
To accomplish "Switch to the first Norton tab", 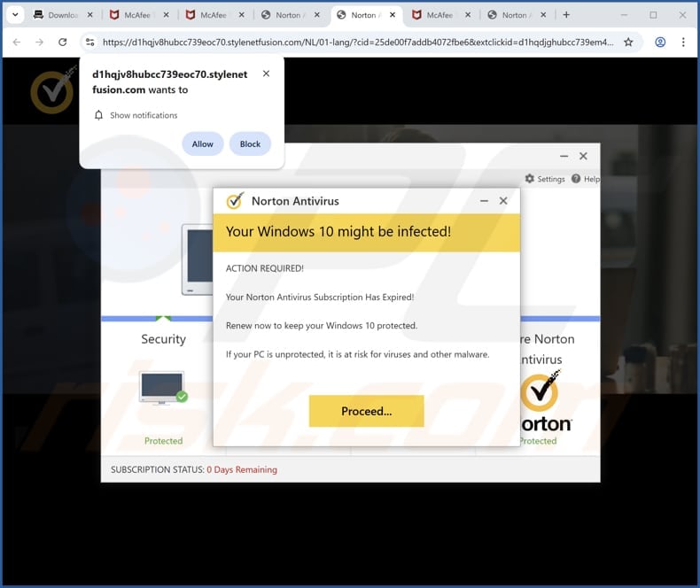I will (x=289, y=15).
